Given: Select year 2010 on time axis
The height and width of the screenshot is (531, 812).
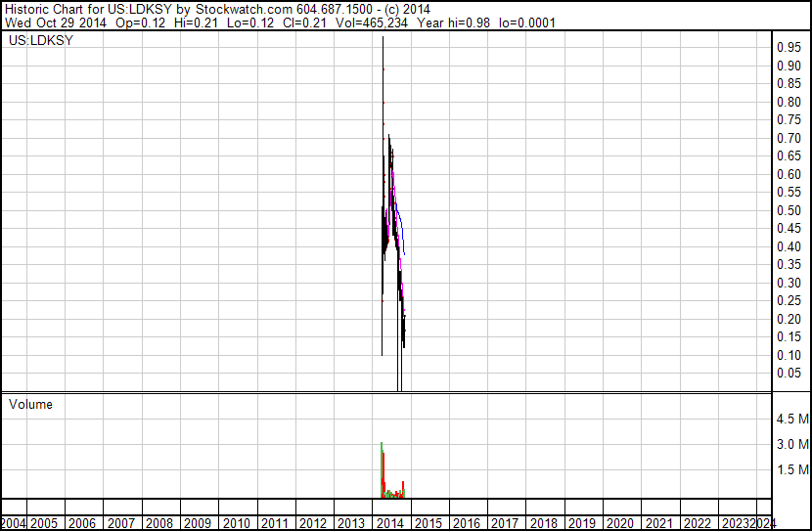Looking at the screenshot, I should pyautogui.click(x=236, y=523).
